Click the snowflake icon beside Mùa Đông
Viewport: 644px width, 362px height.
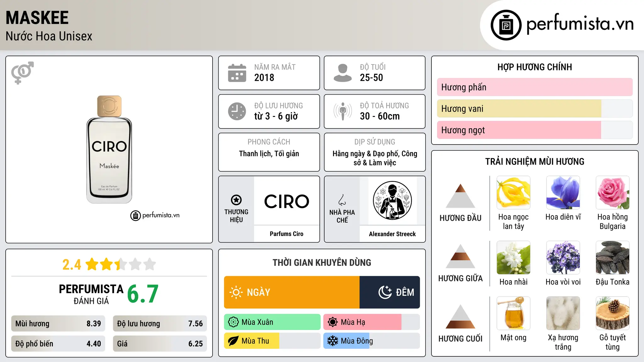333,341
